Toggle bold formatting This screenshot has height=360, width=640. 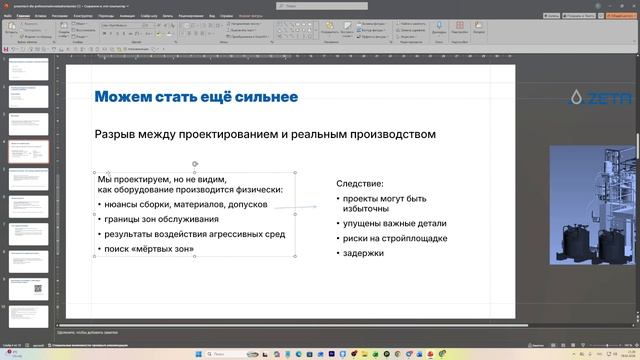pos(104,33)
